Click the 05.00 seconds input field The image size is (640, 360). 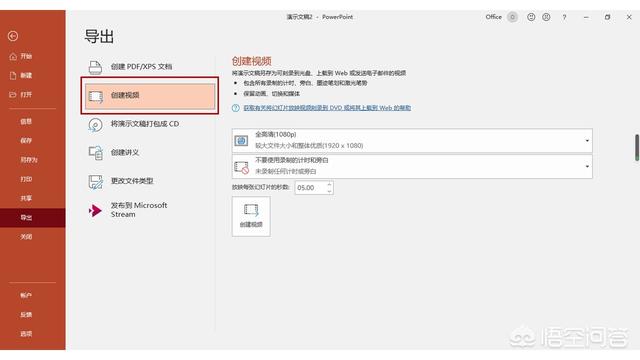click(310, 188)
